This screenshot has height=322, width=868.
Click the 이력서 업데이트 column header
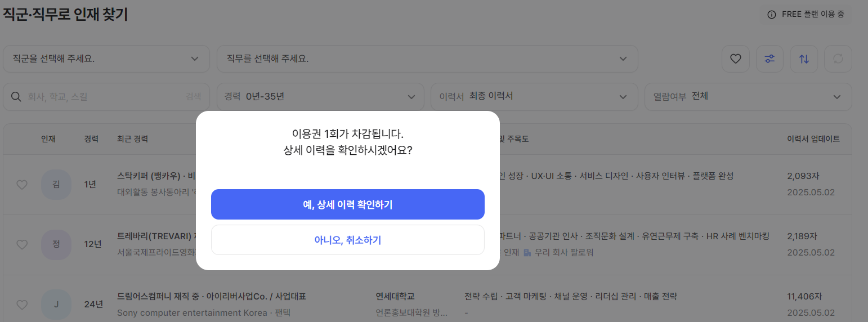813,139
